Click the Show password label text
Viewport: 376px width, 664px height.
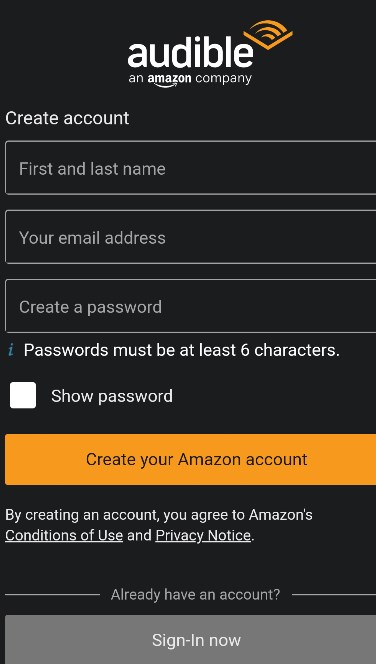coord(112,396)
